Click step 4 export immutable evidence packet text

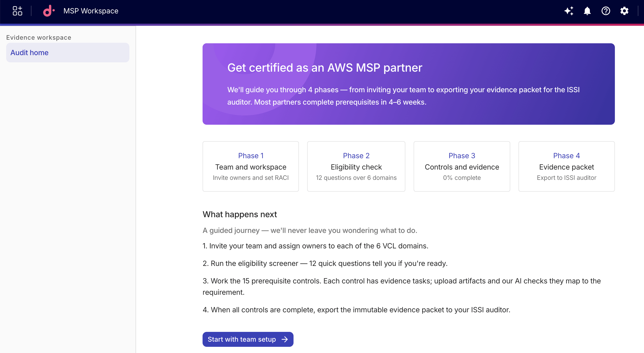pos(356,310)
